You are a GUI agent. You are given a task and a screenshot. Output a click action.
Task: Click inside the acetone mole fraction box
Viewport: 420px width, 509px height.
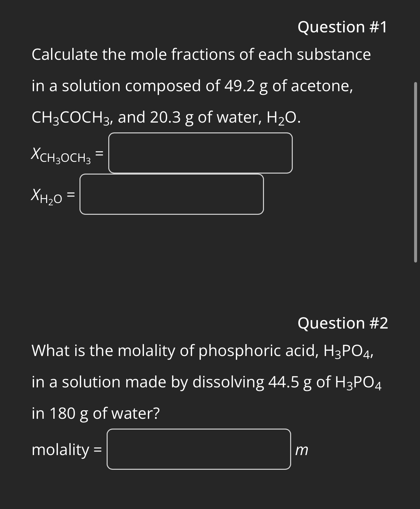point(200,152)
